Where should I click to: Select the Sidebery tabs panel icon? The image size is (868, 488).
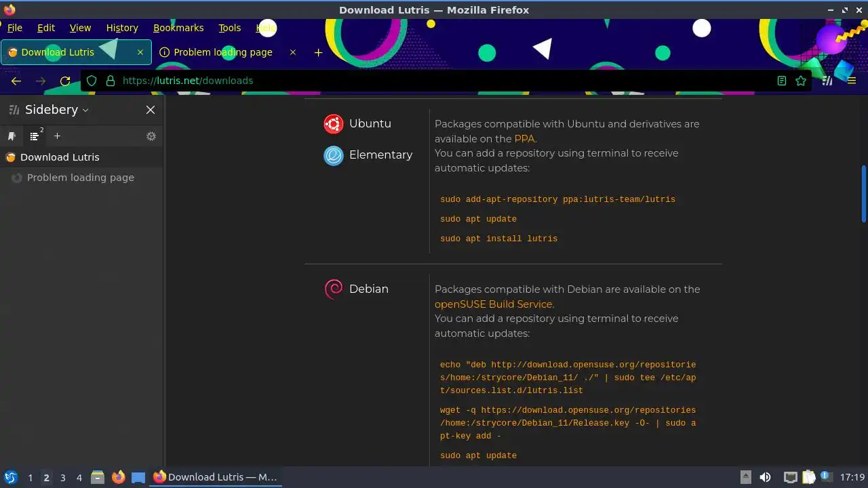35,136
